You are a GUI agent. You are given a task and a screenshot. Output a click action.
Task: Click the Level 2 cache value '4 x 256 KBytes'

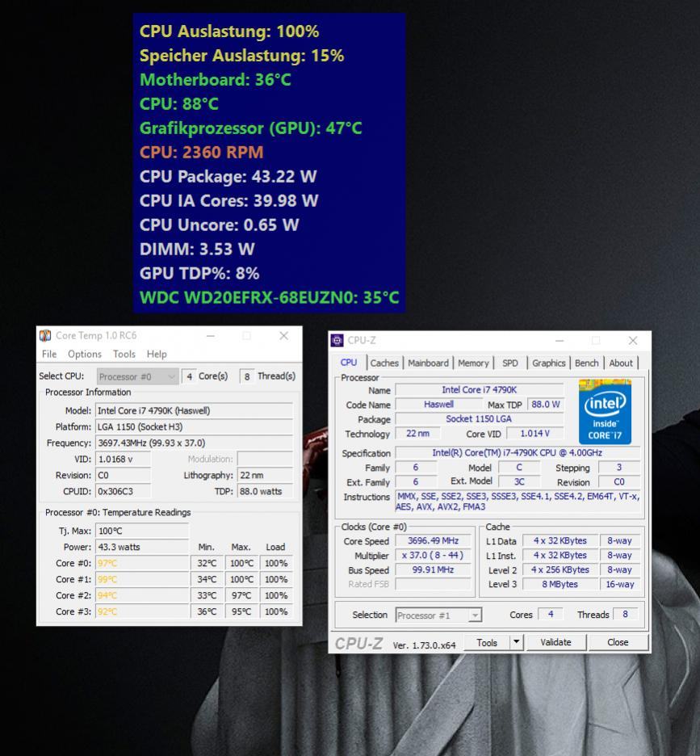pos(560,570)
